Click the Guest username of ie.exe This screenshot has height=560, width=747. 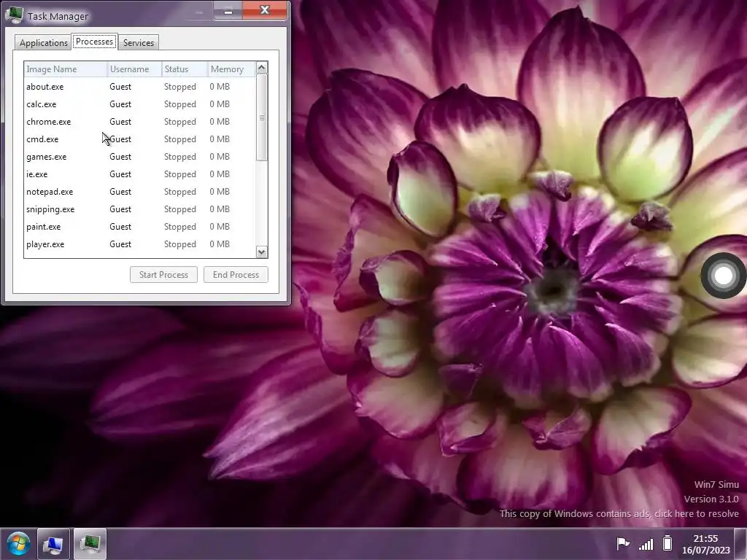click(120, 174)
